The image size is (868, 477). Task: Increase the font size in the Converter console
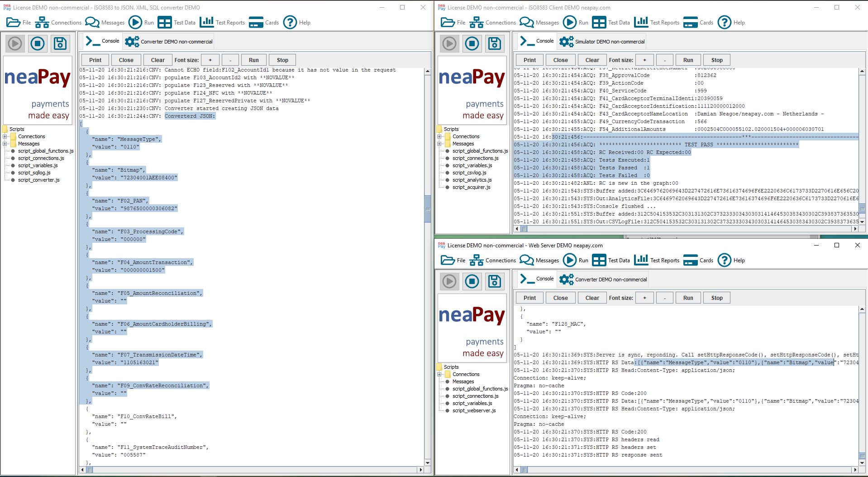tap(210, 60)
